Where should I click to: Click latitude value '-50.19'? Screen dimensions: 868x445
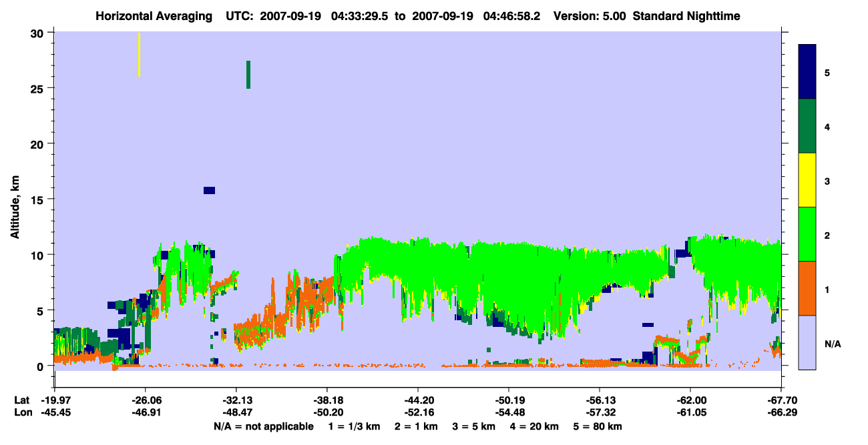(x=509, y=400)
